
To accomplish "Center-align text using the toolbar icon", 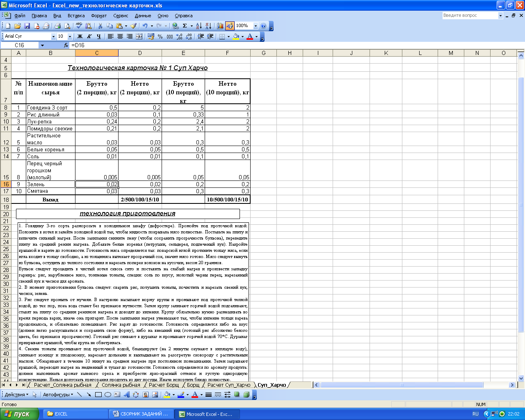I will 120,37.
